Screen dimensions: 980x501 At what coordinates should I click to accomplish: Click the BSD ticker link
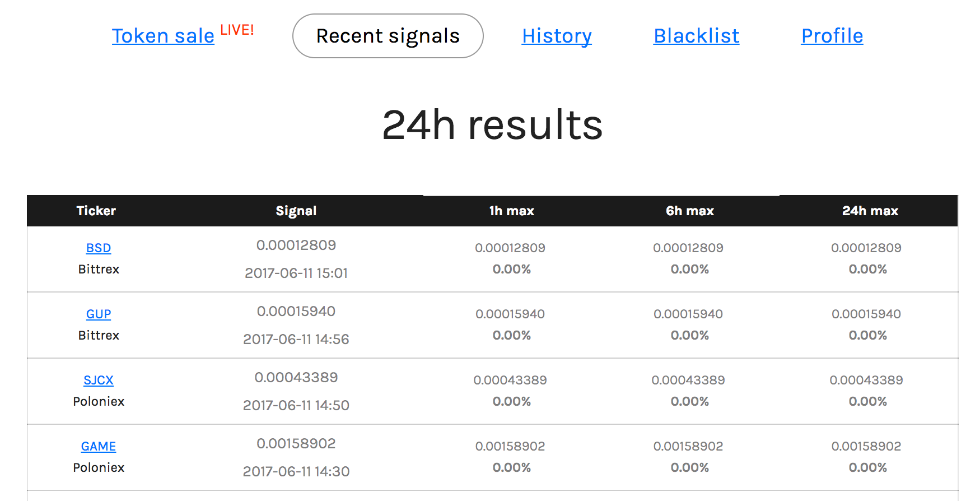click(x=99, y=248)
